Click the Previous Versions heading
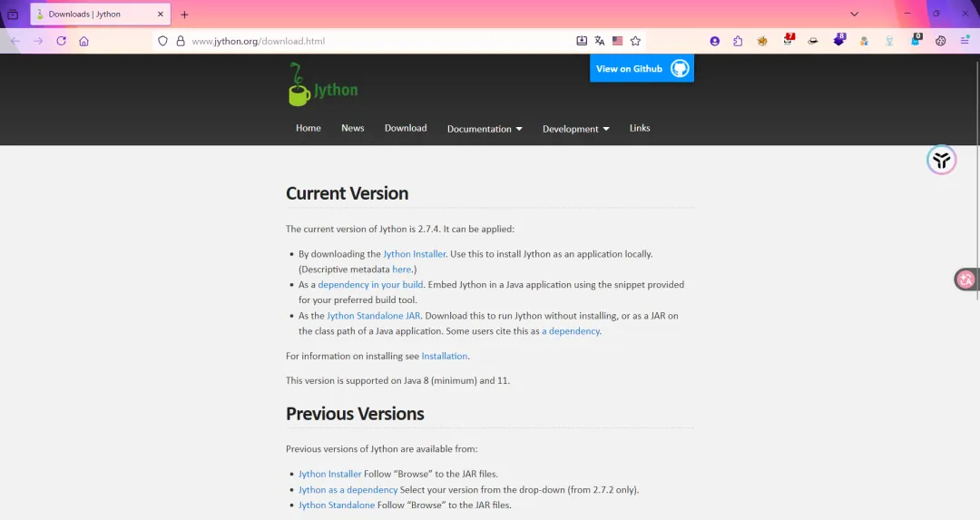Image resolution: width=980 pixels, height=520 pixels. tap(355, 414)
